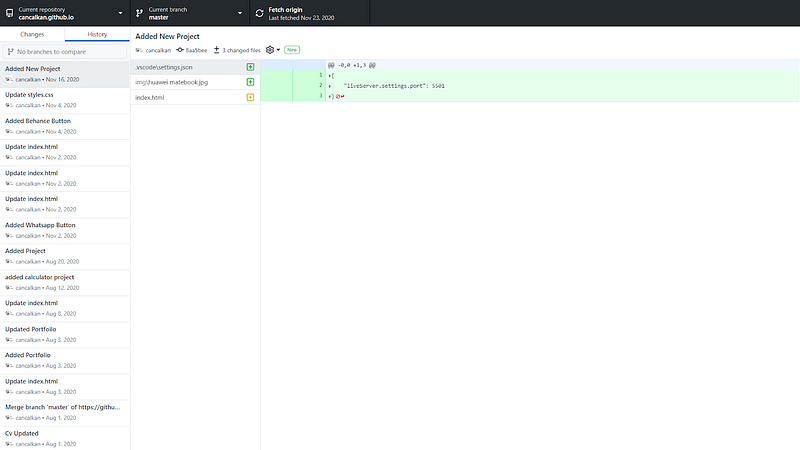Select the Added Portfolio commit
Screen dimensions: 800x450
tap(65, 360)
